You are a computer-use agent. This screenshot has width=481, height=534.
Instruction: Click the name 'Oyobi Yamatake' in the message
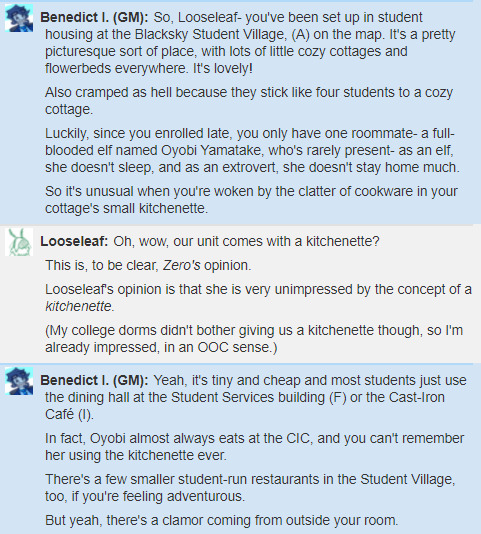211,150
